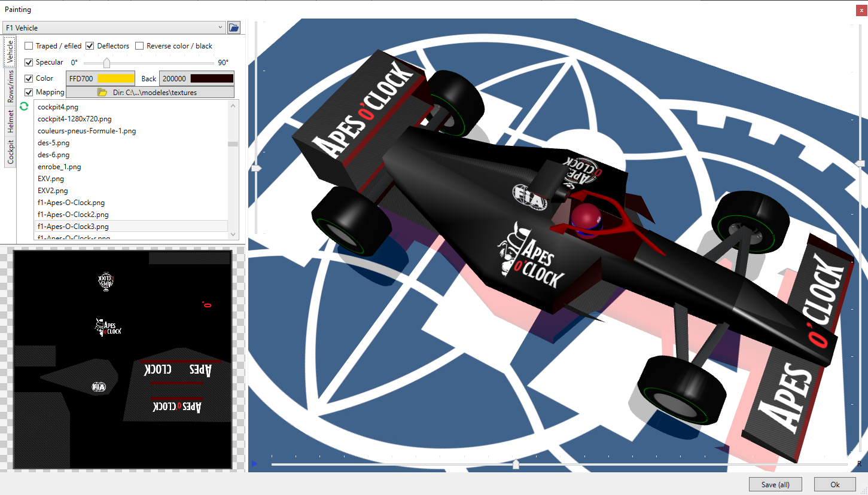The width and height of the screenshot is (868, 495).
Task: Toggle the Color checkbox
Action: [x=28, y=78]
